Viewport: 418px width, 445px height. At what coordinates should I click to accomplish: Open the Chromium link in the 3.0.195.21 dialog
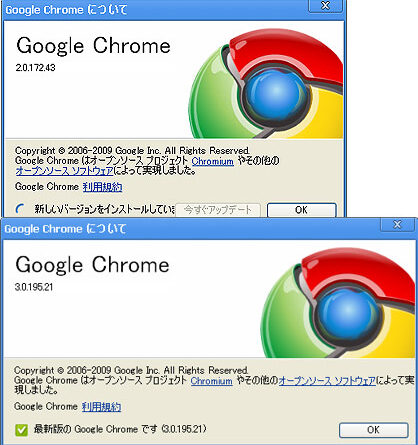(x=212, y=381)
